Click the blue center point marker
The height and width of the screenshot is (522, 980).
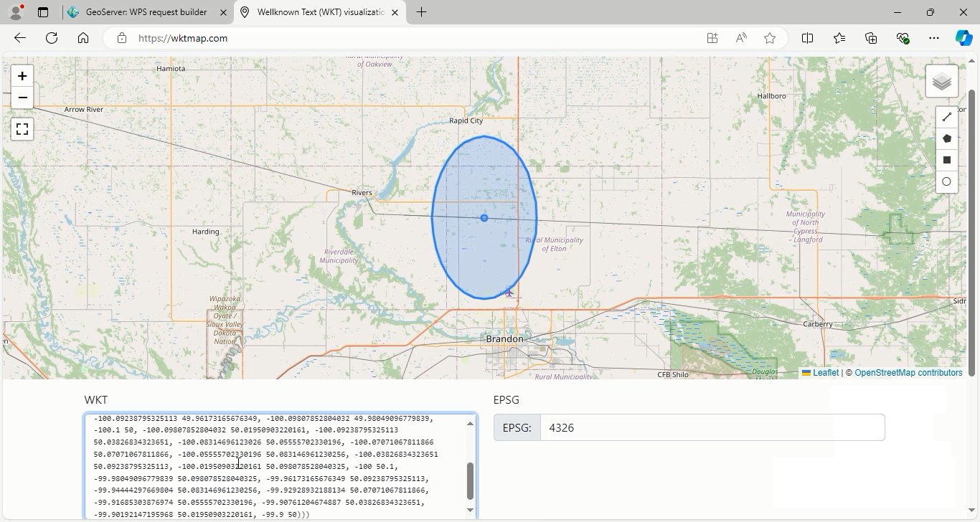484,218
